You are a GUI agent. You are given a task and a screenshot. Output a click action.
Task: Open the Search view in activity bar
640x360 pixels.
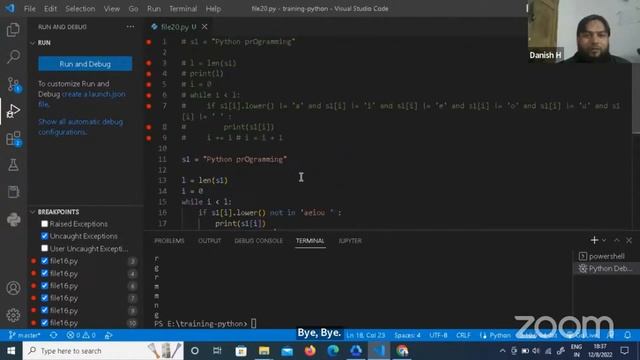(13, 56)
